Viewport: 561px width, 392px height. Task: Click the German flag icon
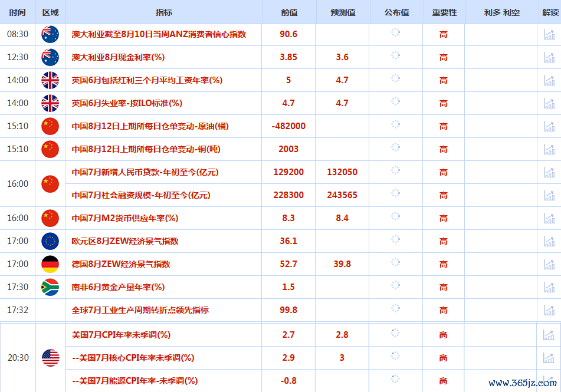coord(50,264)
